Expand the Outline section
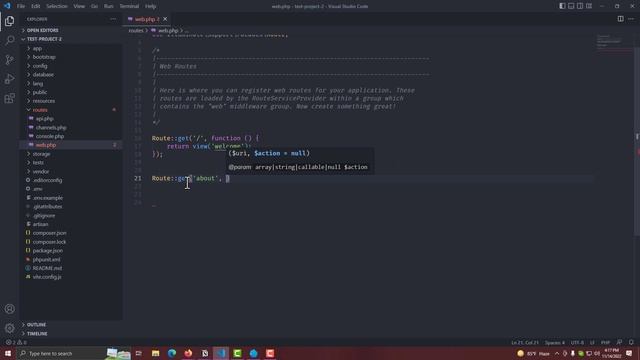This screenshot has height=360, width=640. click(x=70, y=325)
